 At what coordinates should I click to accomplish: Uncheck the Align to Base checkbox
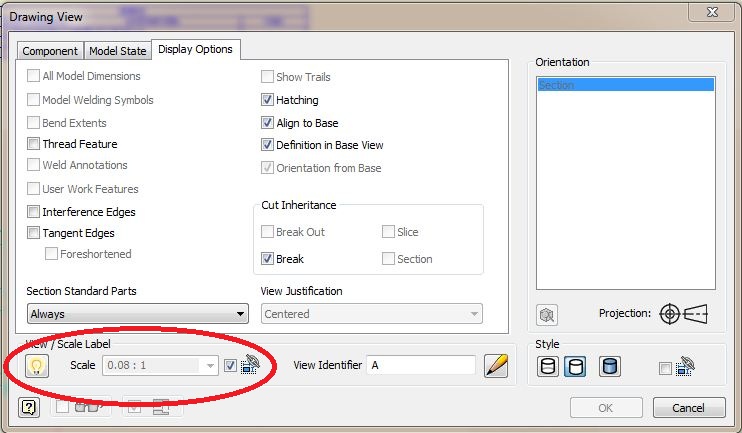pyautogui.click(x=267, y=123)
